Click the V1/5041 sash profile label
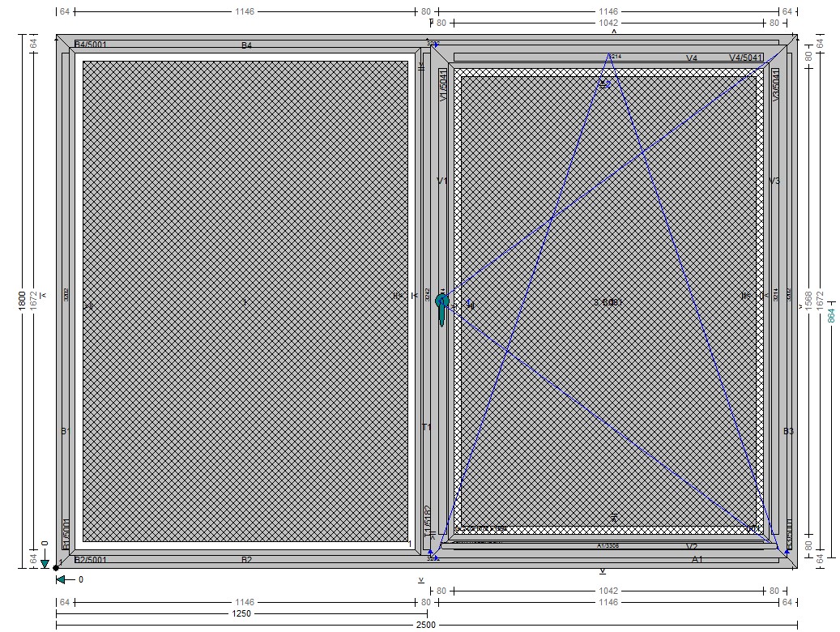Screen dimensions: 840x632 [x=443, y=85]
